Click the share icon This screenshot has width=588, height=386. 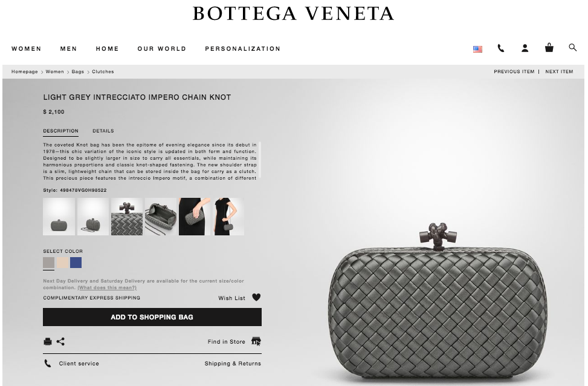(x=60, y=341)
